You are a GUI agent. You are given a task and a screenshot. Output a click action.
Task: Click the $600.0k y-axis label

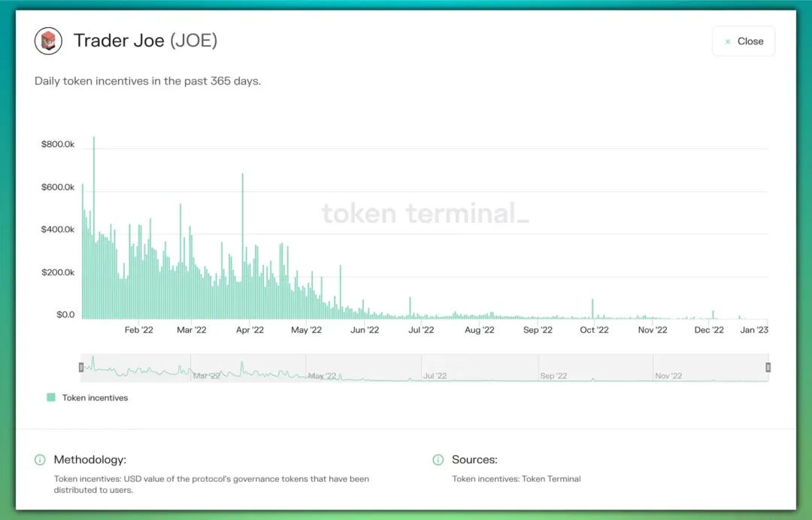(58, 187)
